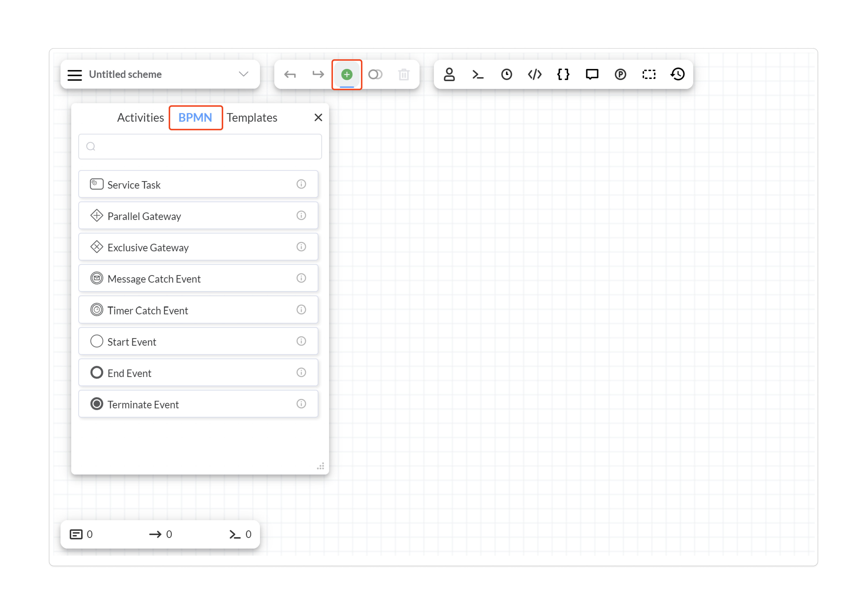Open the hamburger menu next to Untitled scheme

point(75,75)
